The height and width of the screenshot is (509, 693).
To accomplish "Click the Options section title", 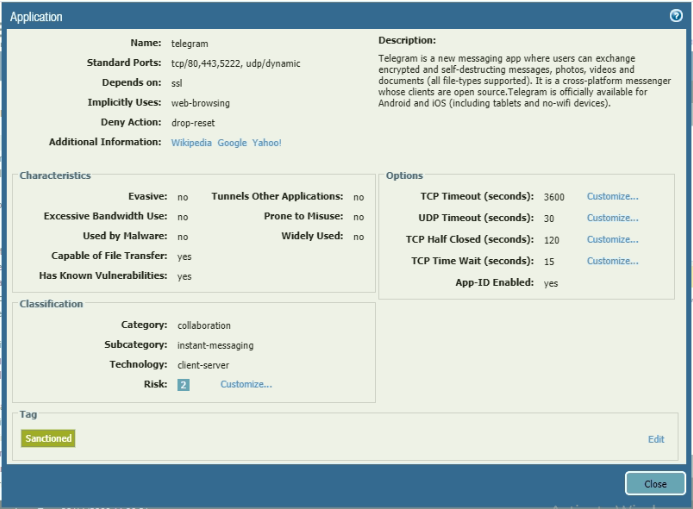I will coord(404,175).
